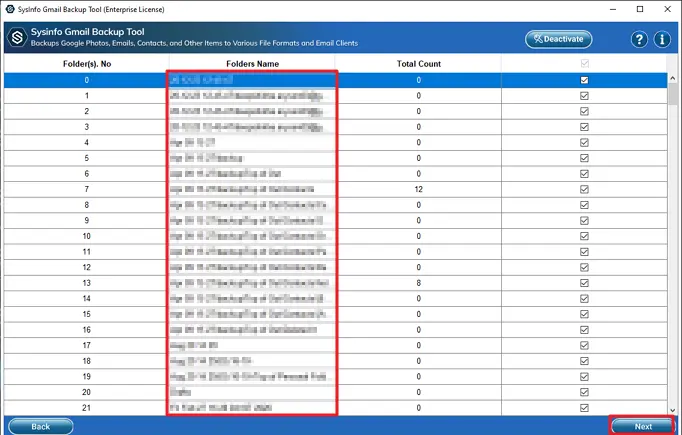Uncheck the checkbox for folder 0
Screen dimensions: 682x435
(585, 80)
